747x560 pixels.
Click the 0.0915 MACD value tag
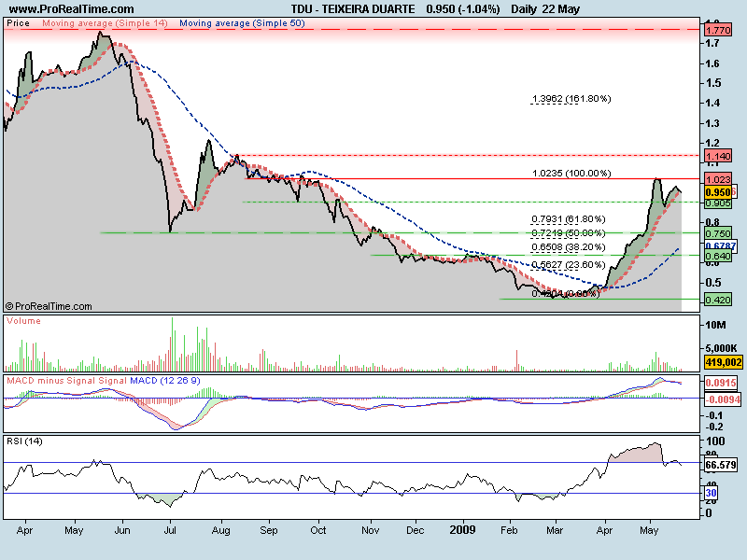pyautogui.click(x=721, y=383)
